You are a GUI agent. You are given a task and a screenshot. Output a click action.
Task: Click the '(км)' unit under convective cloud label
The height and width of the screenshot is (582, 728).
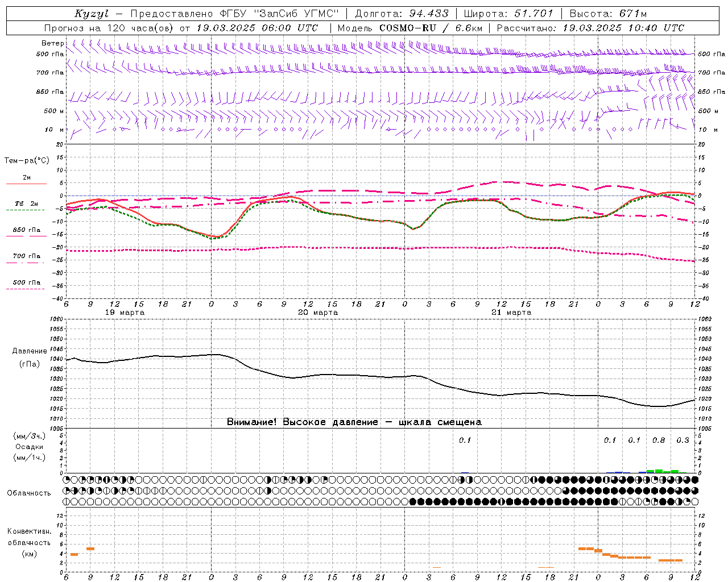click(x=29, y=554)
